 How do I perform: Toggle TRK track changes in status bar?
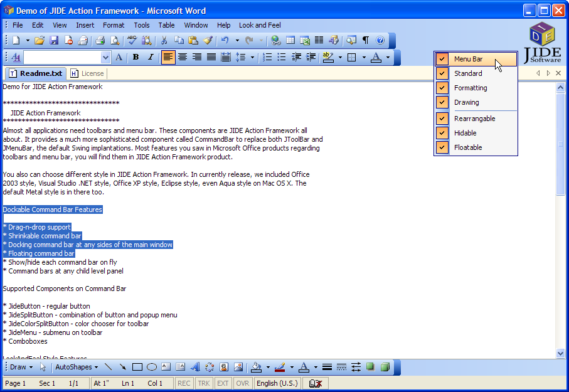(x=204, y=383)
